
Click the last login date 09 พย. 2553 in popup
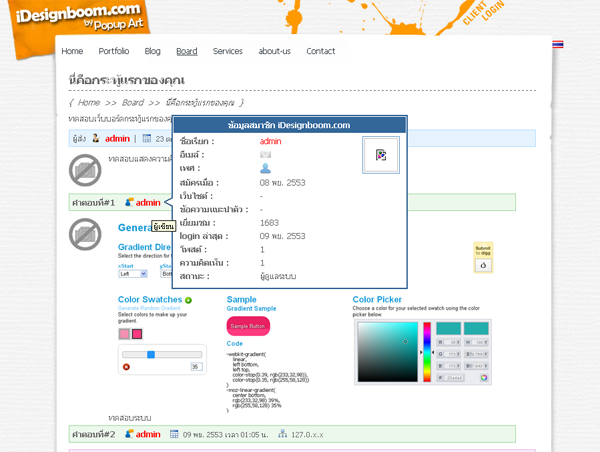[282, 236]
